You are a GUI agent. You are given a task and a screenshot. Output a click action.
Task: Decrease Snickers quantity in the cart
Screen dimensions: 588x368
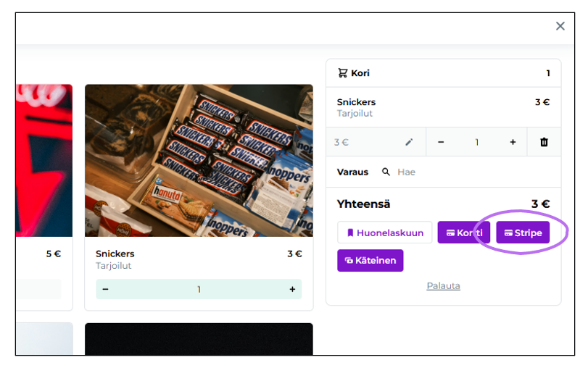click(441, 142)
